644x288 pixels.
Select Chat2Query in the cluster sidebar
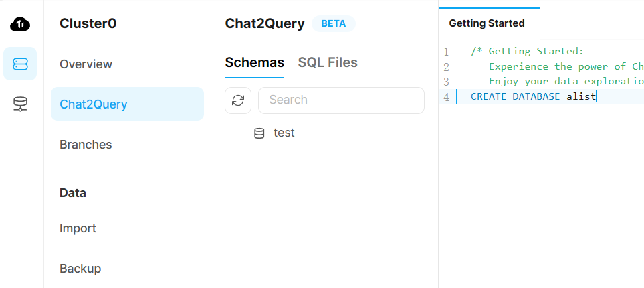click(93, 104)
